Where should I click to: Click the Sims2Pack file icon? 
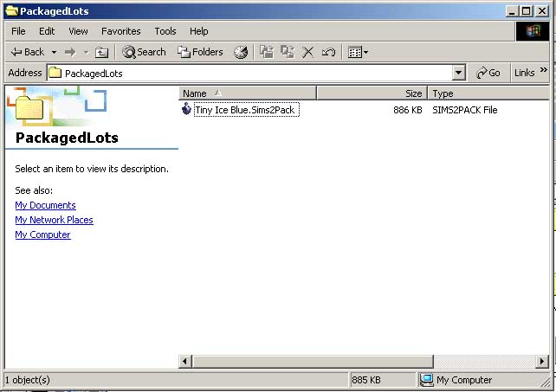coord(186,109)
